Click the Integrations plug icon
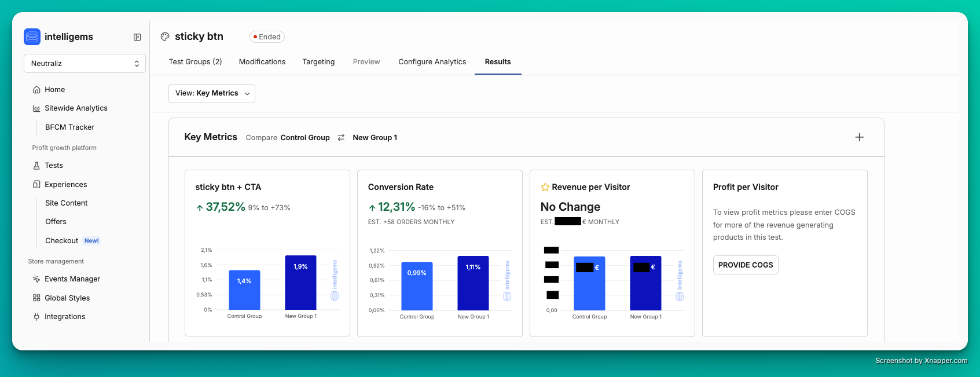Image resolution: width=980 pixels, height=377 pixels. 36,317
